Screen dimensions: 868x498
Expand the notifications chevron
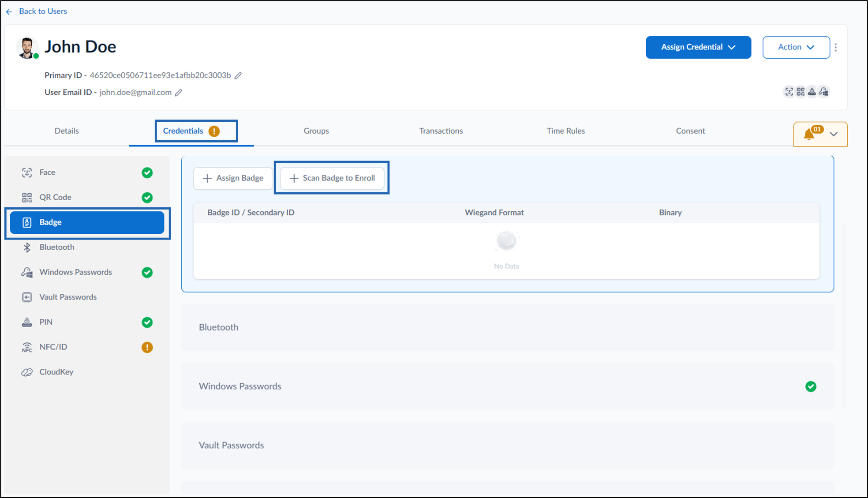834,134
